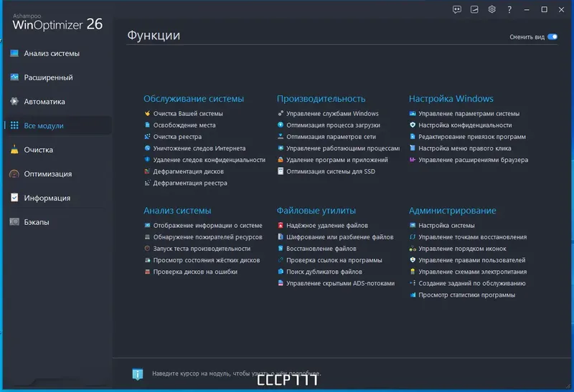Click the info icon in bottom bar
This screenshot has width=574, height=392.
click(x=137, y=374)
